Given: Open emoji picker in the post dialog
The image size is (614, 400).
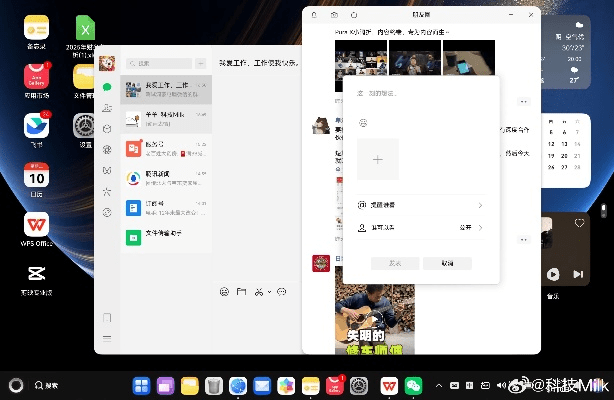Looking at the screenshot, I should [363, 123].
